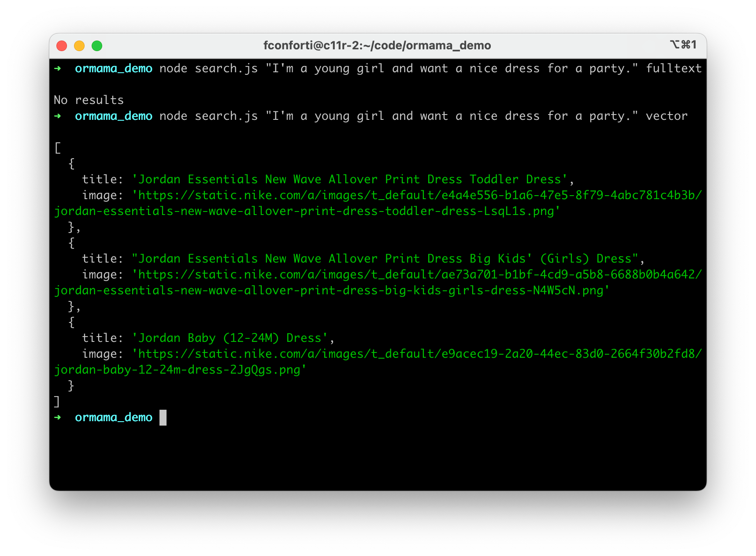Click the closing square bracket of results array
Screen dimensions: 756x556
[x=56, y=401]
